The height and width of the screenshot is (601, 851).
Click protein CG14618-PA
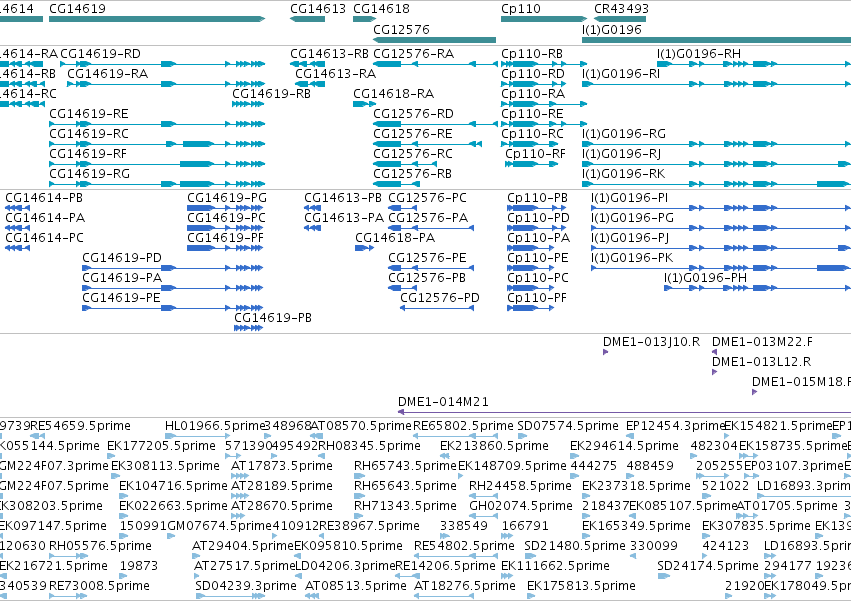pyautogui.click(x=364, y=248)
